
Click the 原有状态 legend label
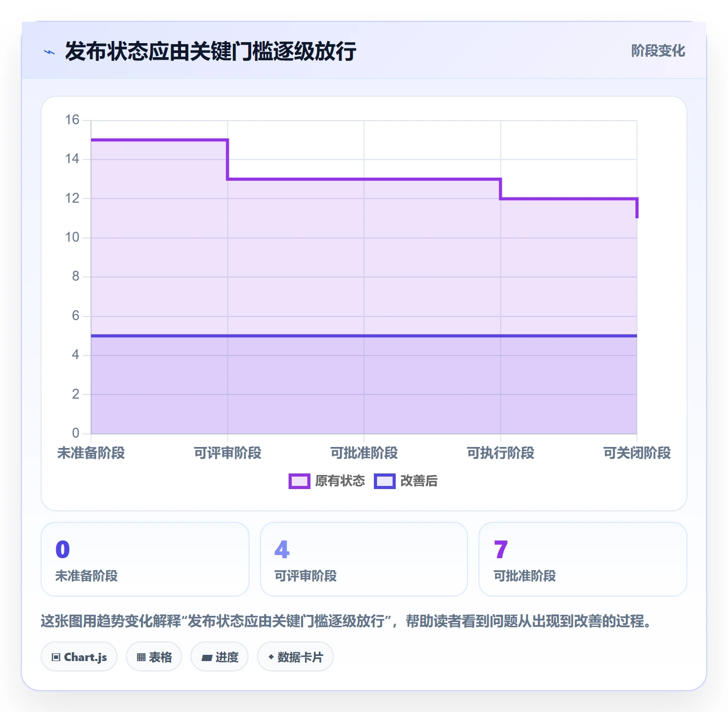click(x=340, y=481)
